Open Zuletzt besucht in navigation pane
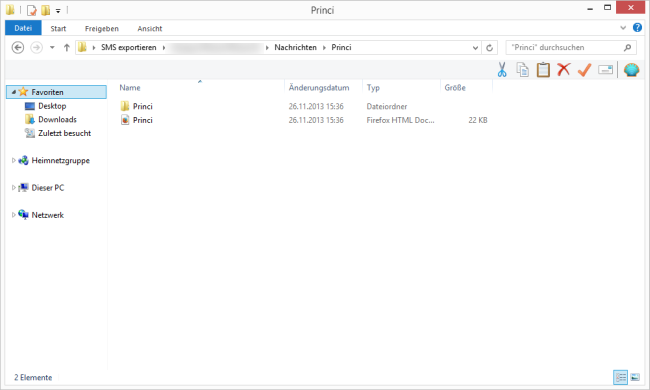The width and height of the screenshot is (650, 390). tap(64, 133)
